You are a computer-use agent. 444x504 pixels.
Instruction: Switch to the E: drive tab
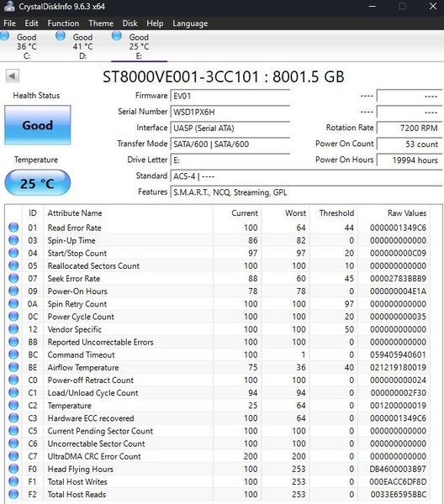(139, 46)
